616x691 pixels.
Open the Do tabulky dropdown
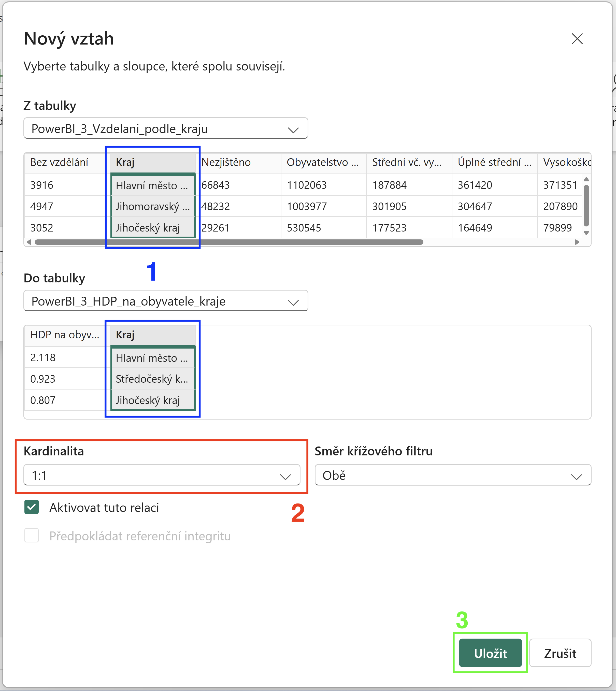[165, 301]
